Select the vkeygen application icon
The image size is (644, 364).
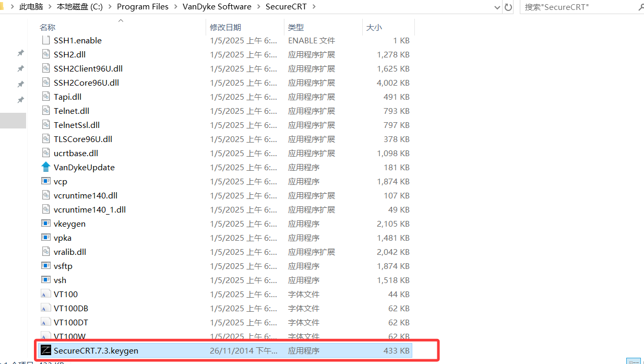coord(46,224)
